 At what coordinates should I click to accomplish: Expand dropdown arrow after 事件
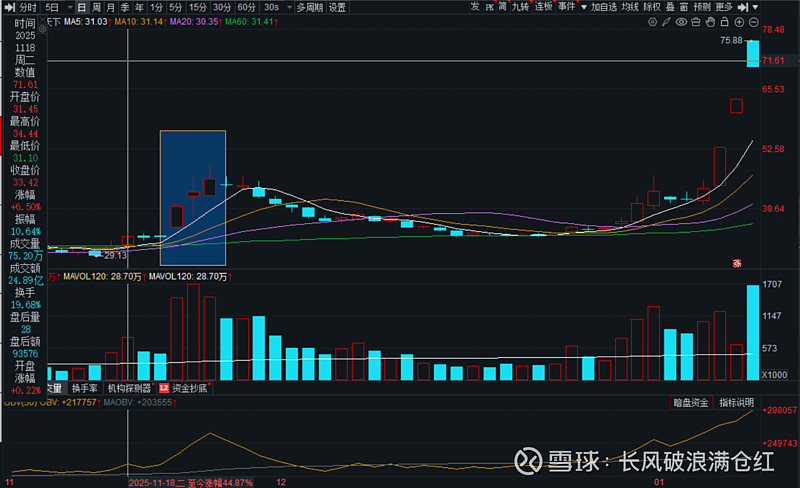pyautogui.click(x=584, y=6)
